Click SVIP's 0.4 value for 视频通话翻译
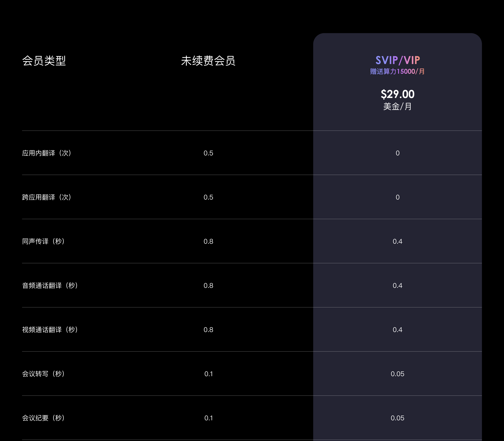 click(398, 330)
